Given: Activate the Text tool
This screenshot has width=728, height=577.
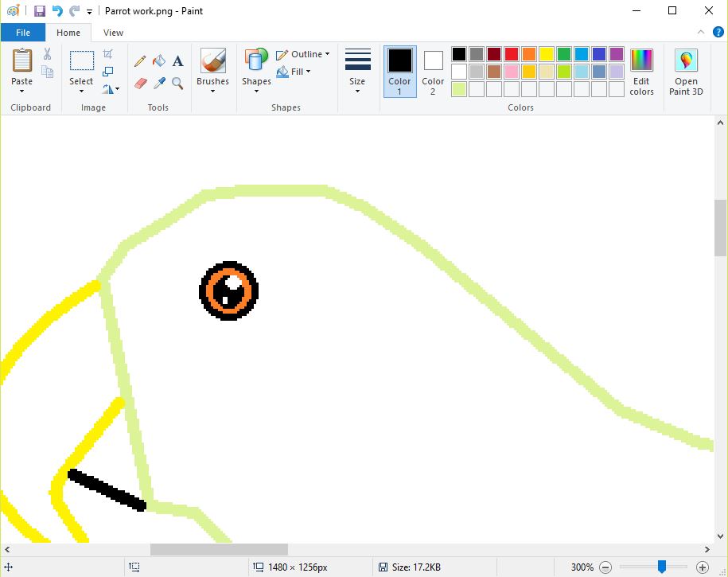Looking at the screenshot, I should click(x=177, y=60).
